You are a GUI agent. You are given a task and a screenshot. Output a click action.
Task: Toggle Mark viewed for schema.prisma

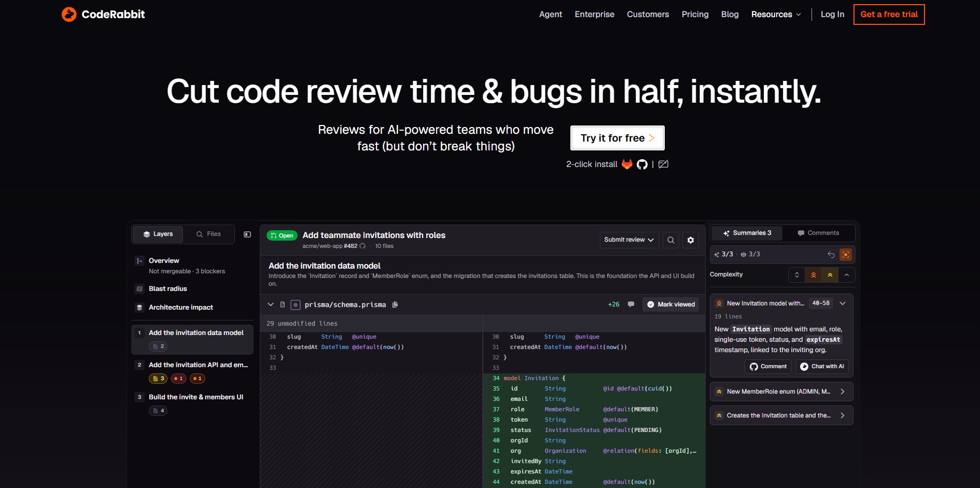click(x=671, y=304)
